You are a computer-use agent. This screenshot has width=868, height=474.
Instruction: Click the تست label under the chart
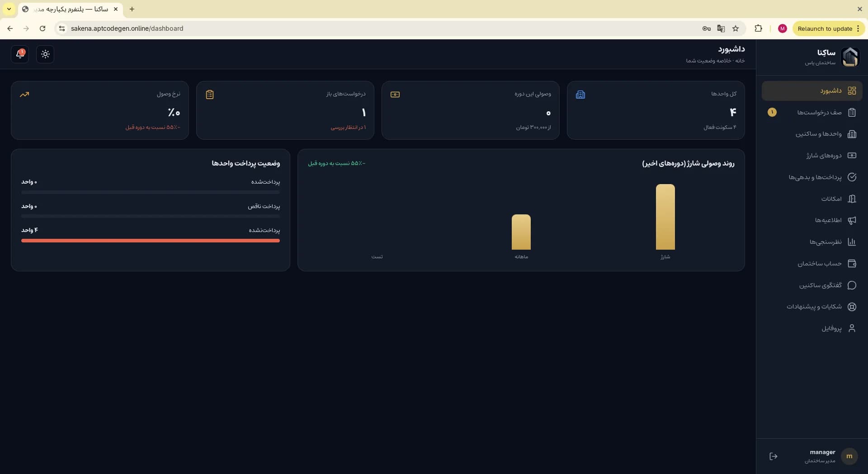coord(377,257)
